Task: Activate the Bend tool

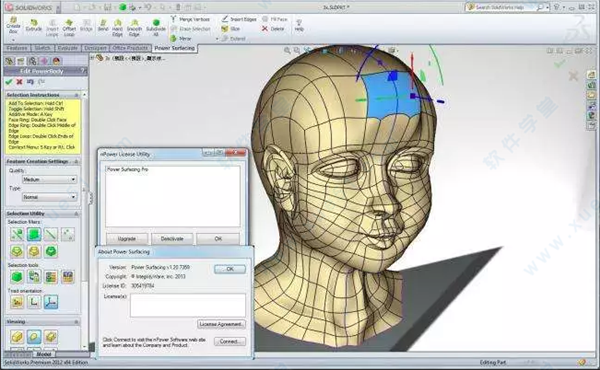Action: pyautogui.click(x=103, y=25)
